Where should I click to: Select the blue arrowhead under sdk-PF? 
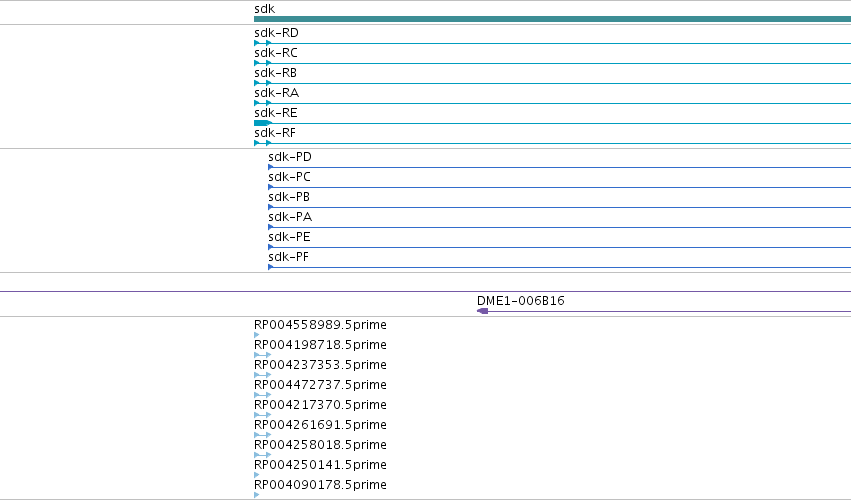(271, 268)
